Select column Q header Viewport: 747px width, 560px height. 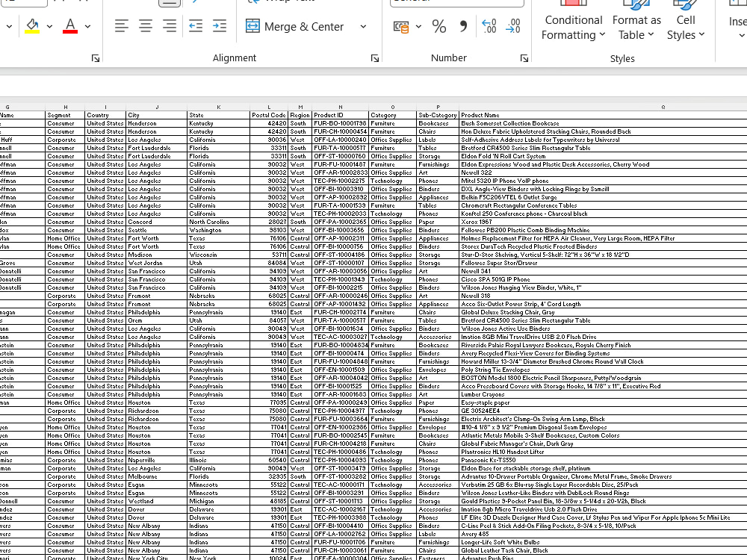663,107
